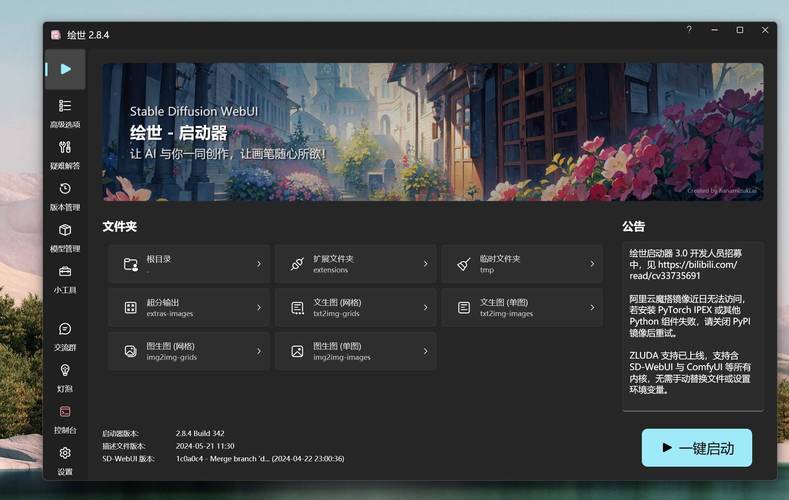The width and height of the screenshot is (789, 500).
Task: Click the 公告 announcement heading
Action: click(633, 226)
